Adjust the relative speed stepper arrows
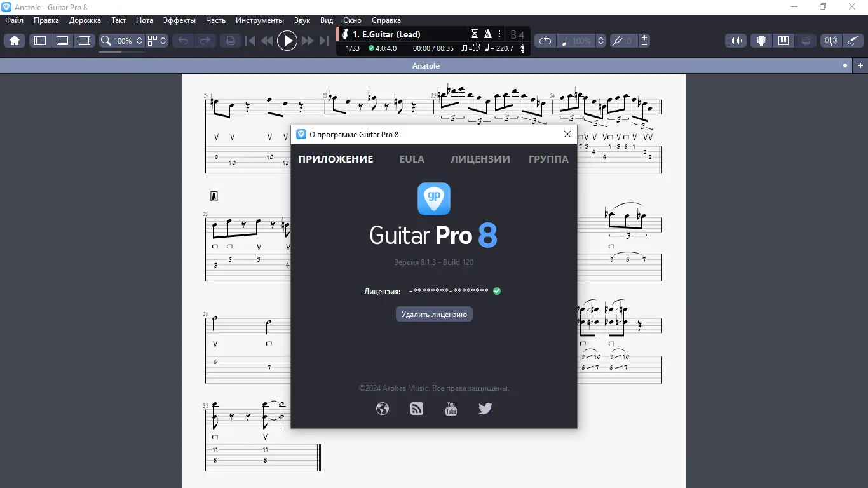Viewport: 868px width, 488px height. (601, 41)
